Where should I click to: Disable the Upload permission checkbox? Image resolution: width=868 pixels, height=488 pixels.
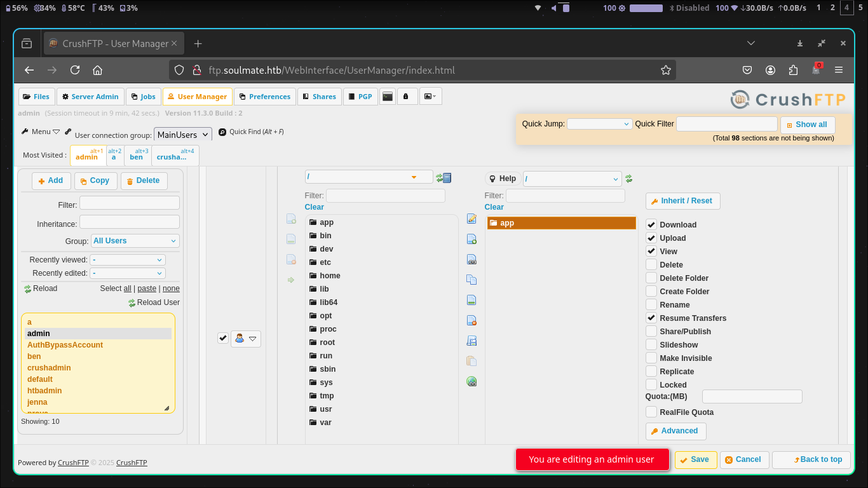pyautogui.click(x=651, y=238)
